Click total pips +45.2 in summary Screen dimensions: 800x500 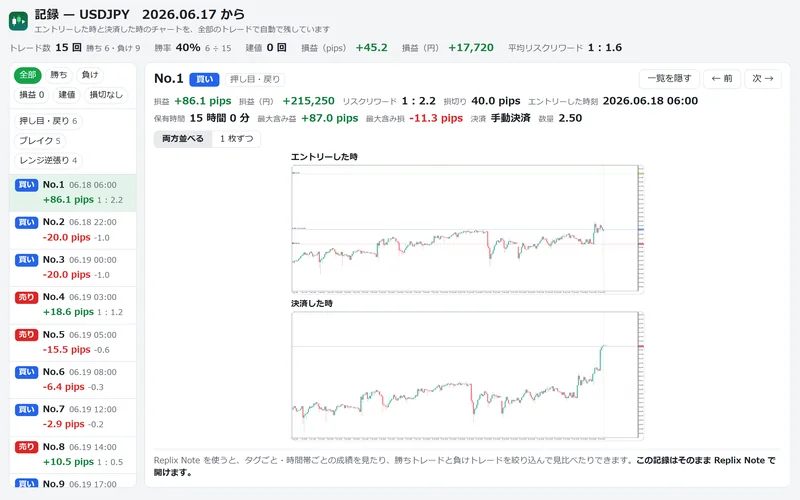(371, 48)
